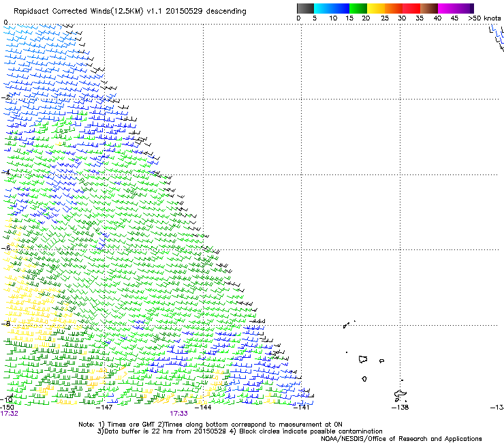Image resolution: width=504 pixels, height=443 pixels.
Task: Click the legend label '40'
Action: (437, 18)
